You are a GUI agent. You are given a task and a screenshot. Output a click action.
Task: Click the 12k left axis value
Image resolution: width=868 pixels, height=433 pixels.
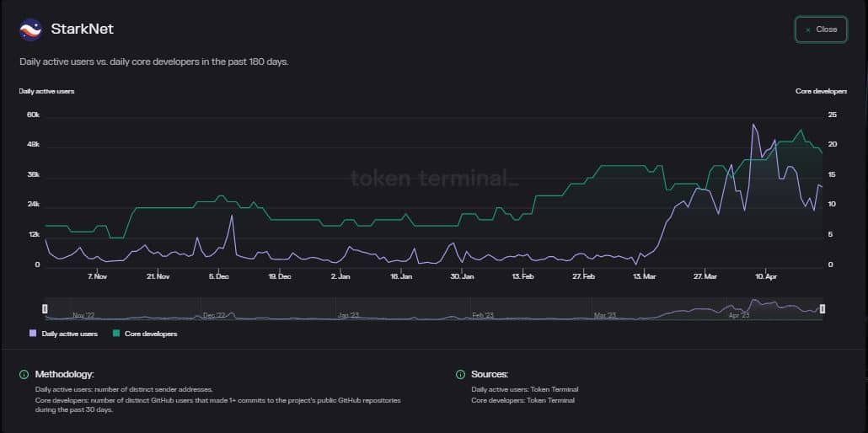tap(34, 235)
